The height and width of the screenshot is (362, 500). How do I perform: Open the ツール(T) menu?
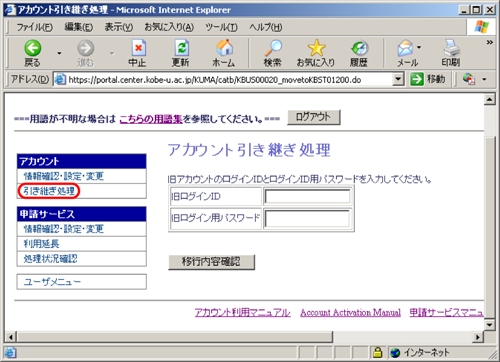(221, 27)
